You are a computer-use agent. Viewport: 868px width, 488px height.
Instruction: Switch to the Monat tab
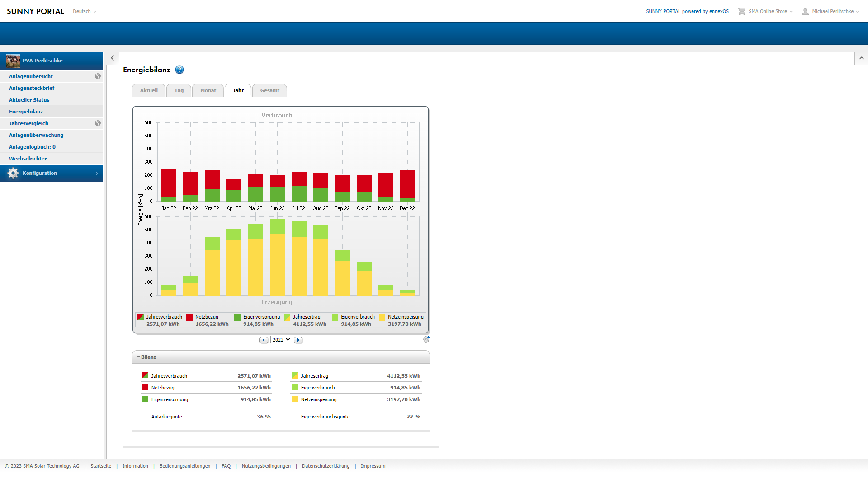pyautogui.click(x=208, y=90)
